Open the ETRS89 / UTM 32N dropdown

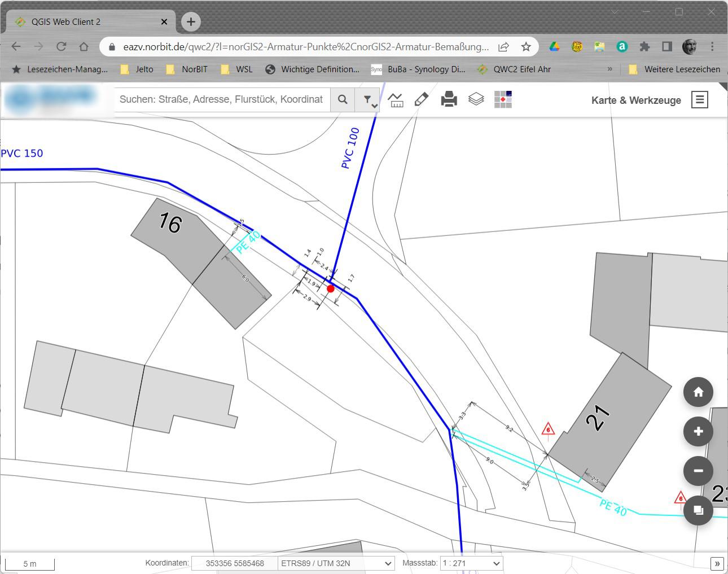pos(335,563)
